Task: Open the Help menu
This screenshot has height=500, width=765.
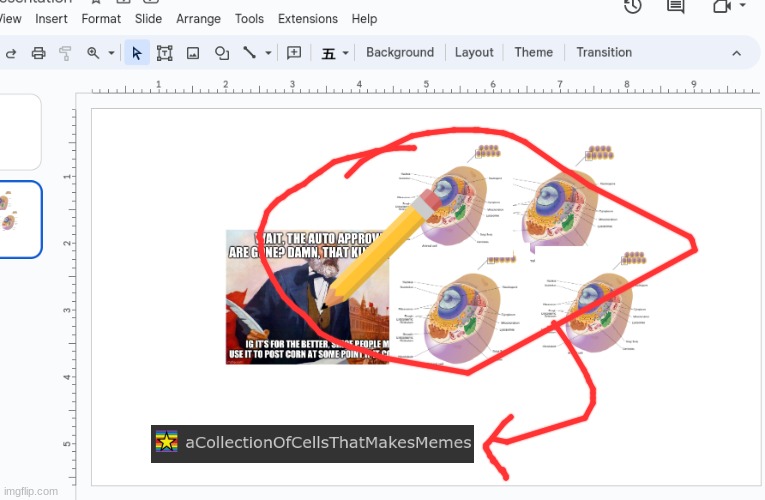Action: (x=364, y=19)
